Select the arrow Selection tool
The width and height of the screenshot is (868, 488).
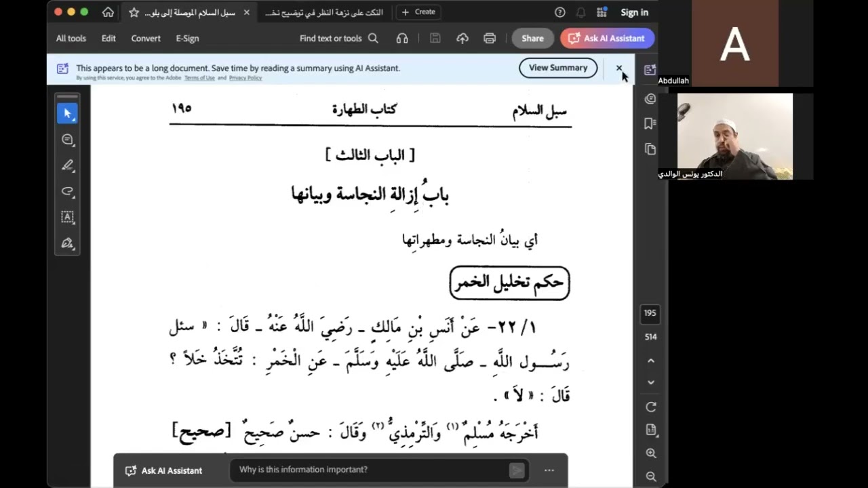67,114
